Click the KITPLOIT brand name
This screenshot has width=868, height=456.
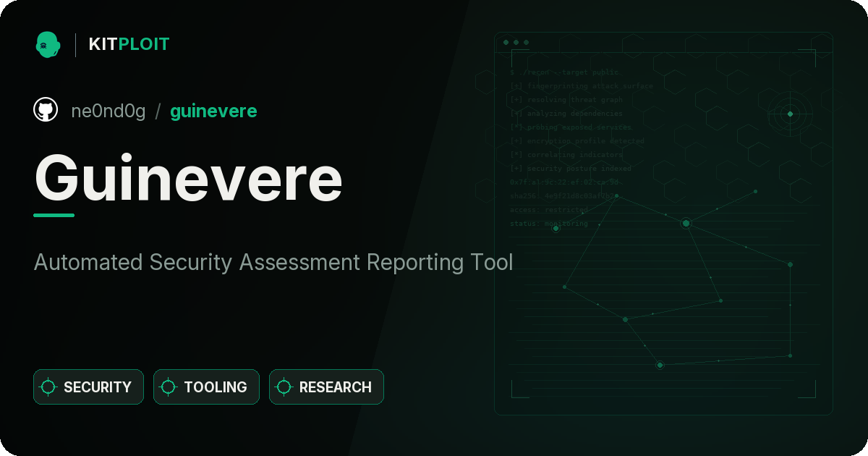click(129, 44)
